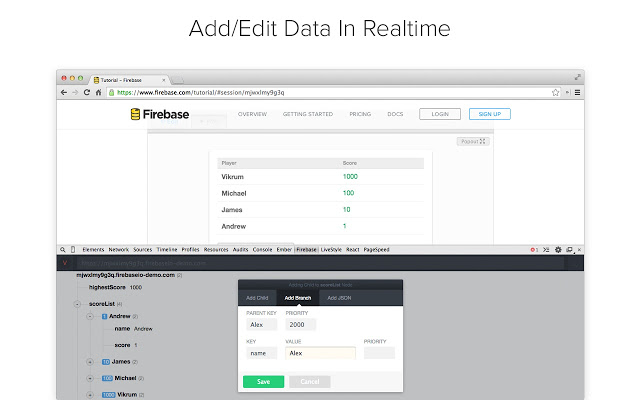Open the Chrome hamburger menu
The width and height of the screenshot is (640, 400).
[578, 93]
